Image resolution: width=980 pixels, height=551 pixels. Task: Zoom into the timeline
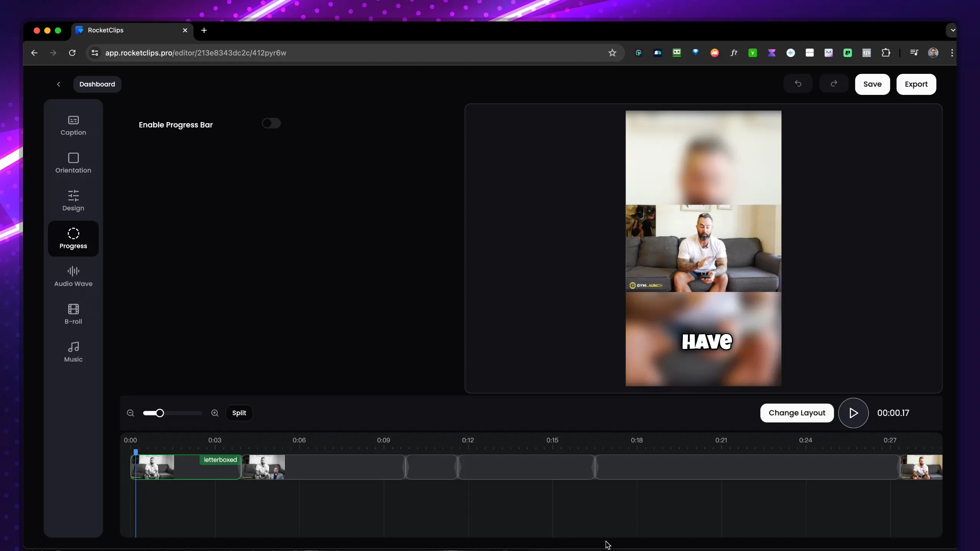click(215, 413)
